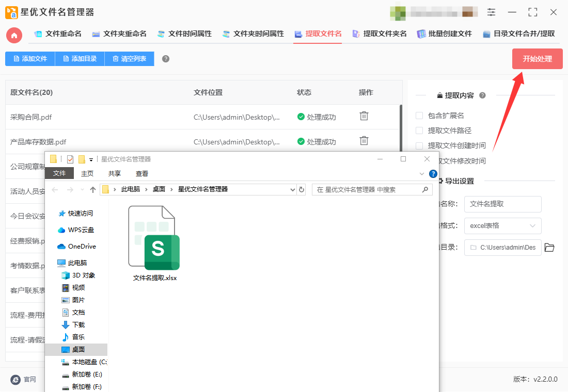
Task: Click properties check icon in Explorer title bar
Action: pos(70,159)
